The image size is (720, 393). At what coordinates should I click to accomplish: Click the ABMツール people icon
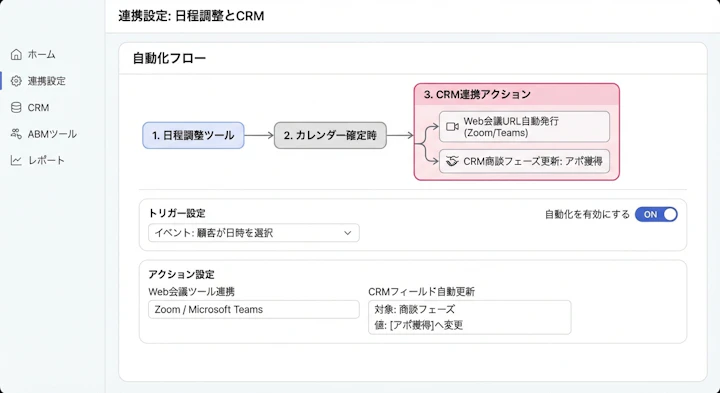tap(16, 134)
